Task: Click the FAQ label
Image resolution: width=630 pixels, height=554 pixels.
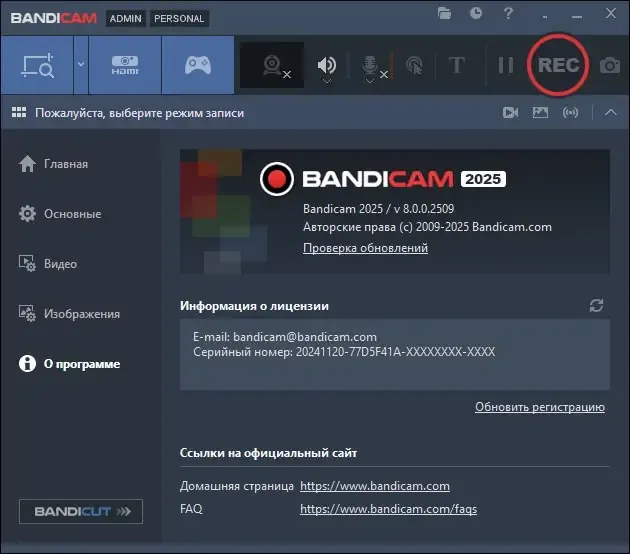Action: tap(191, 509)
